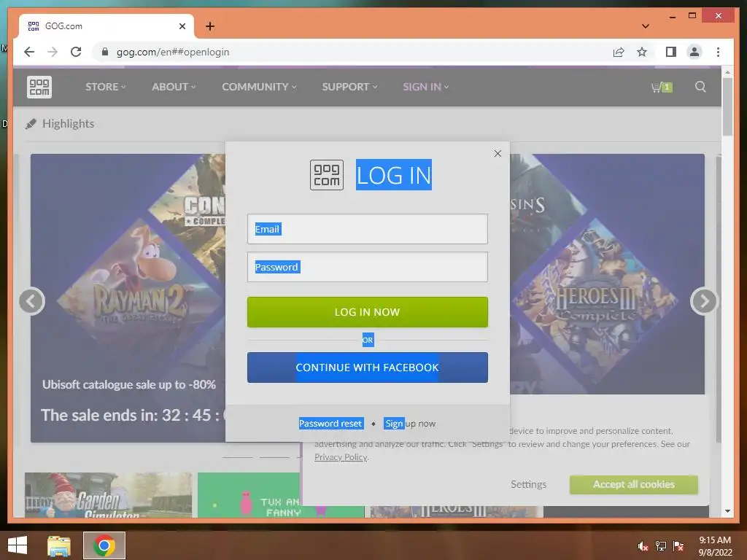Open the shopping cart icon

coord(661,87)
